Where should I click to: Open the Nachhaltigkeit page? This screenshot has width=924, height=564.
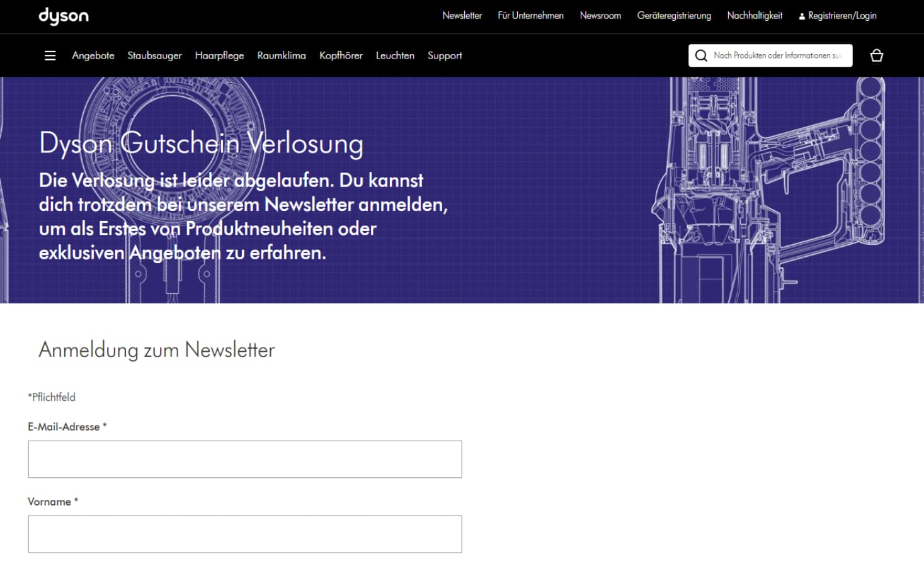click(755, 16)
